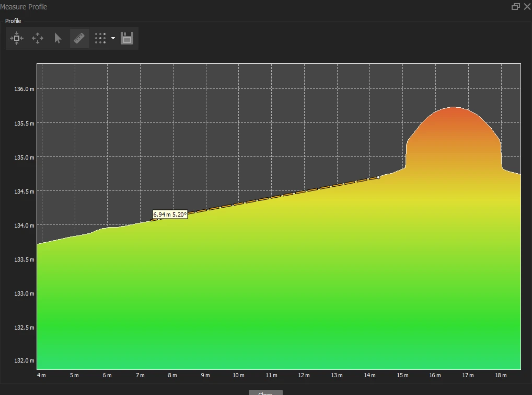
Task: Click the 6.94 m 5.20° measurement label
Action: click(170, 215)
